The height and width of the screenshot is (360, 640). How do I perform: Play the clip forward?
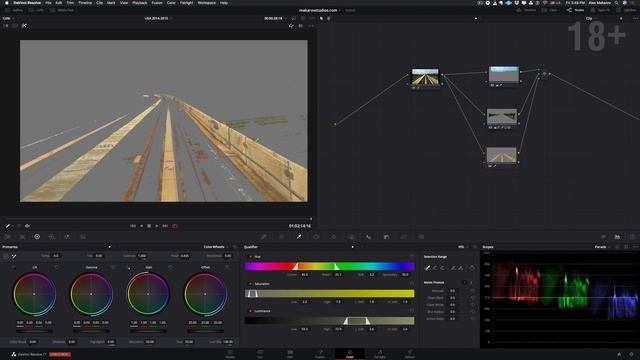pos(157,226)
